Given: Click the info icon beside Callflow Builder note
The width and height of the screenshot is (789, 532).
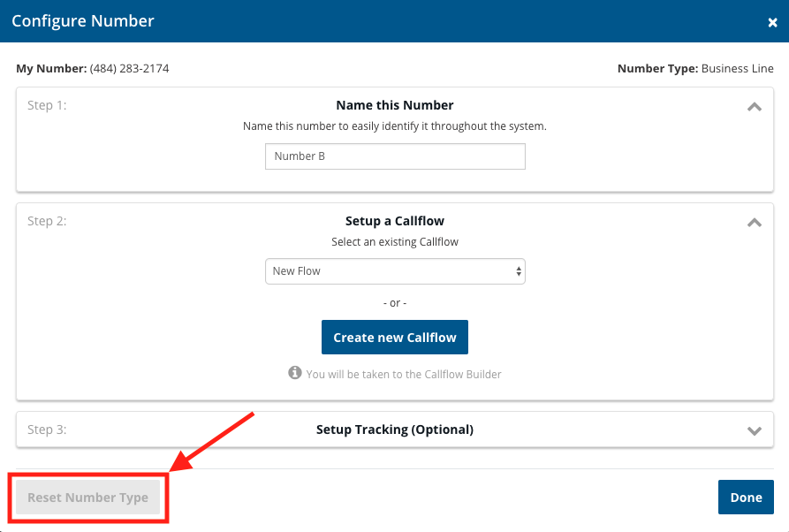Looking at the screenshot, I should (x=295, y=373).
